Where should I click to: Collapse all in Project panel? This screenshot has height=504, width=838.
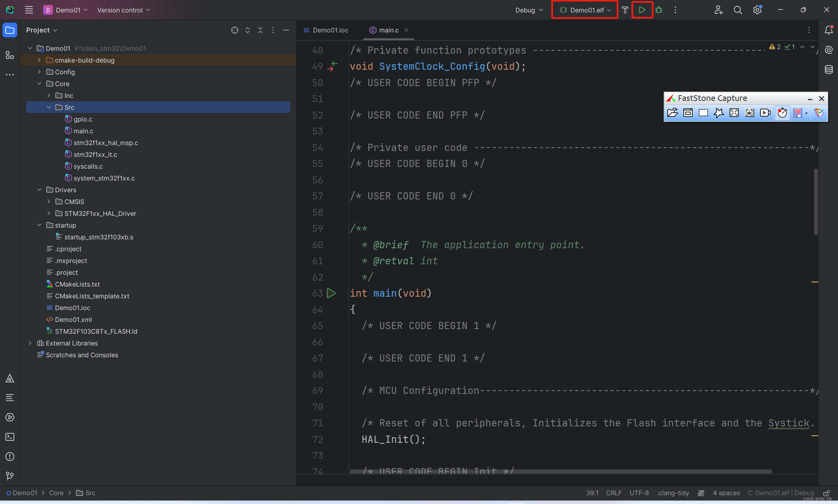(260, 30)
